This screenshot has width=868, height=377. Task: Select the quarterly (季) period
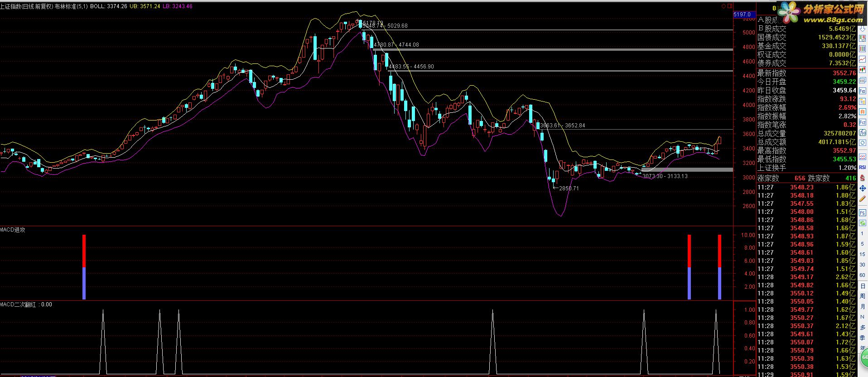tap(863, 338)
